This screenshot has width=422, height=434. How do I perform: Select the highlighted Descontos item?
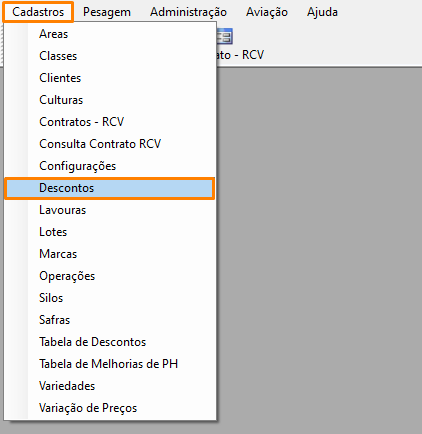[x=110, y=188]
